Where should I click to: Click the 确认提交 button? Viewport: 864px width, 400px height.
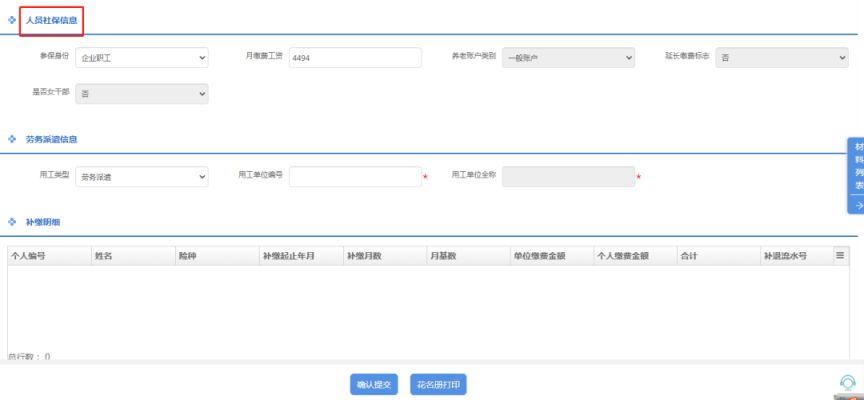[x=374, y=385]
